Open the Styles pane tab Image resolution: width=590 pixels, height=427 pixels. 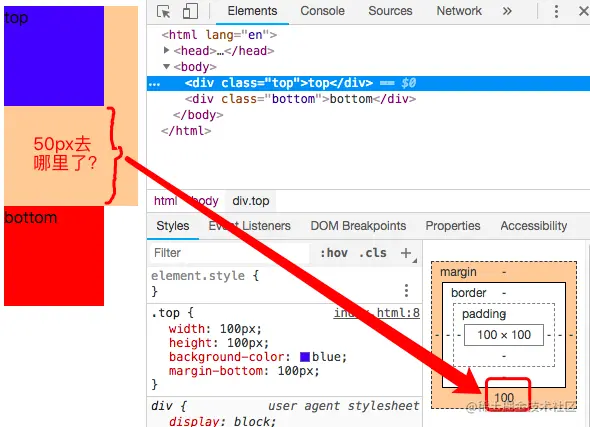[173, 226]
